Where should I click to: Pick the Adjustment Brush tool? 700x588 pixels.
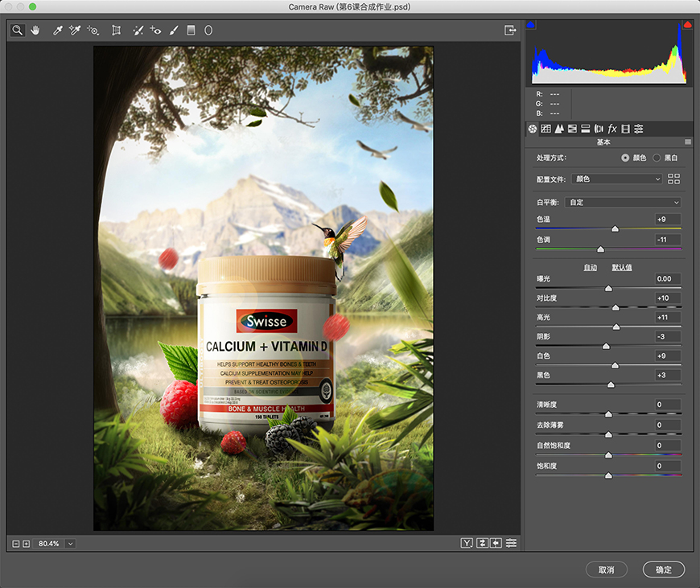coord(174,31)
